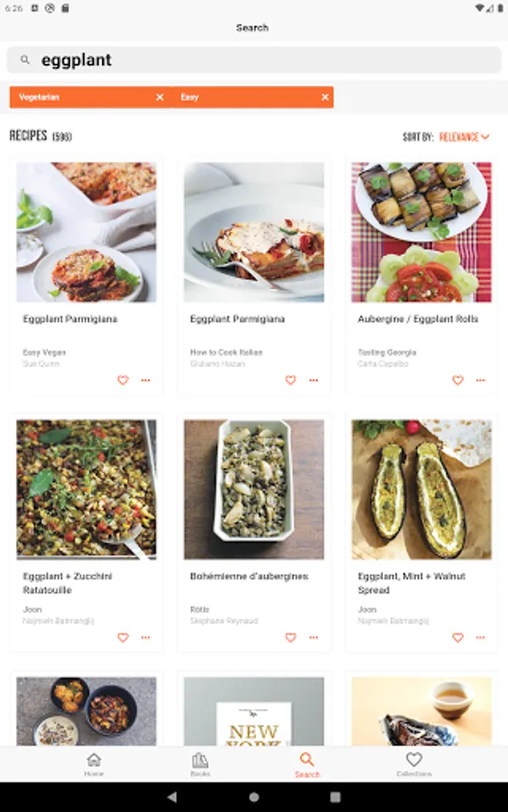
Task: Open the Collections heart tab
Action: pos(414,765)
